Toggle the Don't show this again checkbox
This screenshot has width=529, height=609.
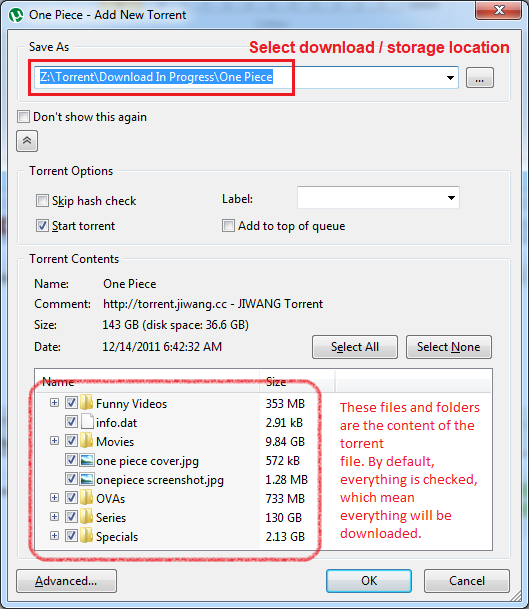point(23,117)
